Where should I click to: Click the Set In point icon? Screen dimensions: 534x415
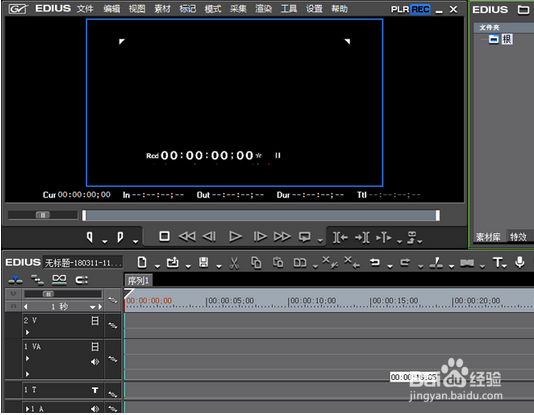click(90, 237)
